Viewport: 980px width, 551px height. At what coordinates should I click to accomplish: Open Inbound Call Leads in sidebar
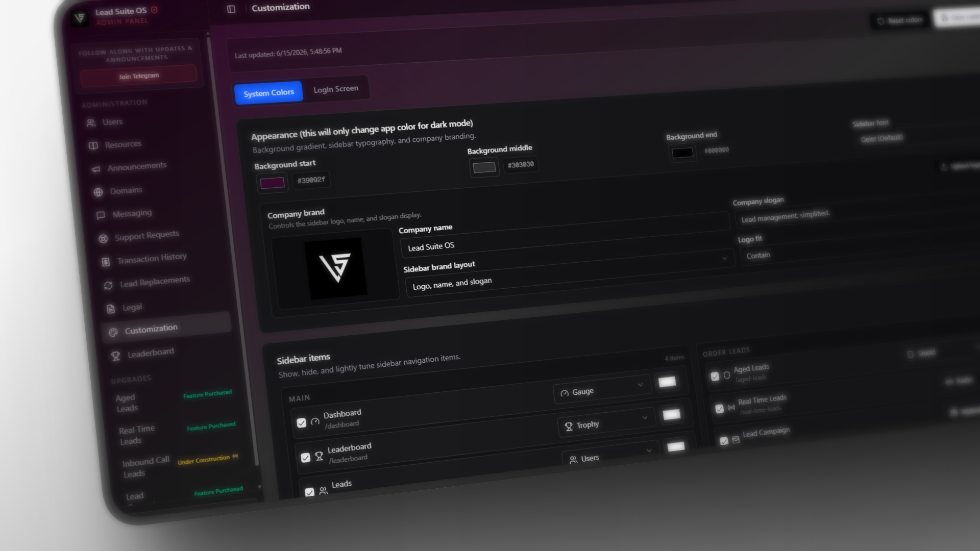coord(146,467)
